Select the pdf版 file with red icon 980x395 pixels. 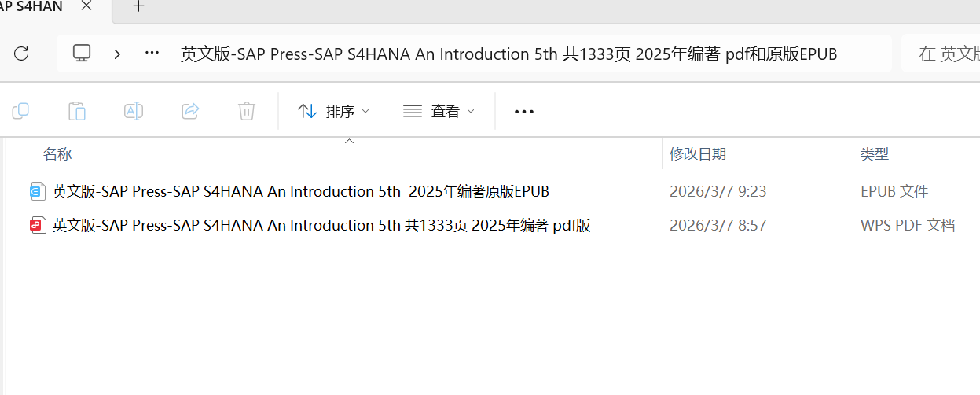click(321, 226)
